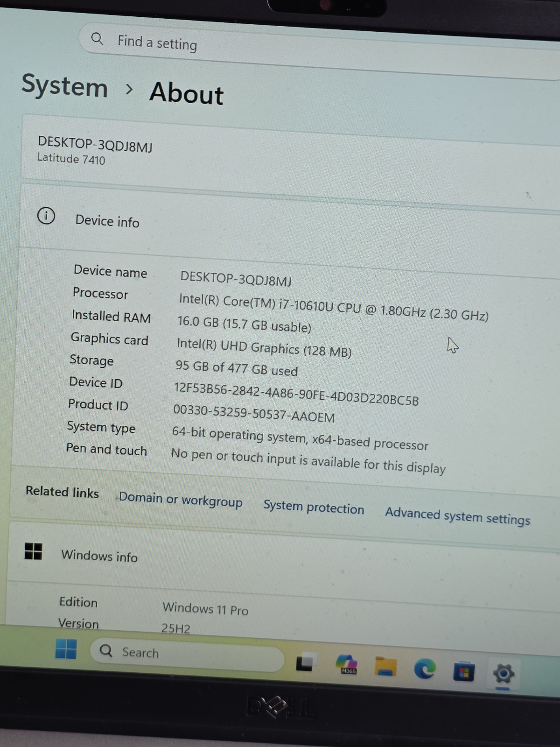
Task: Open Microsoft Store from the taskbar
Action: 464,671
